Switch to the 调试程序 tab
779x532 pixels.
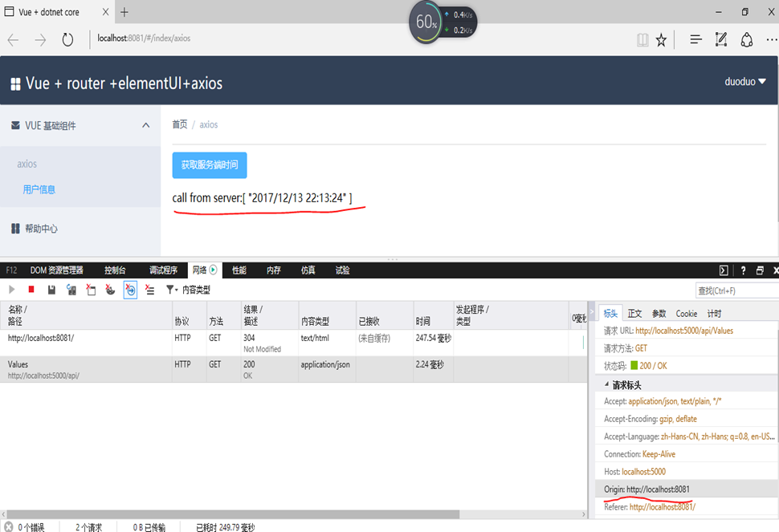point(163,270)
